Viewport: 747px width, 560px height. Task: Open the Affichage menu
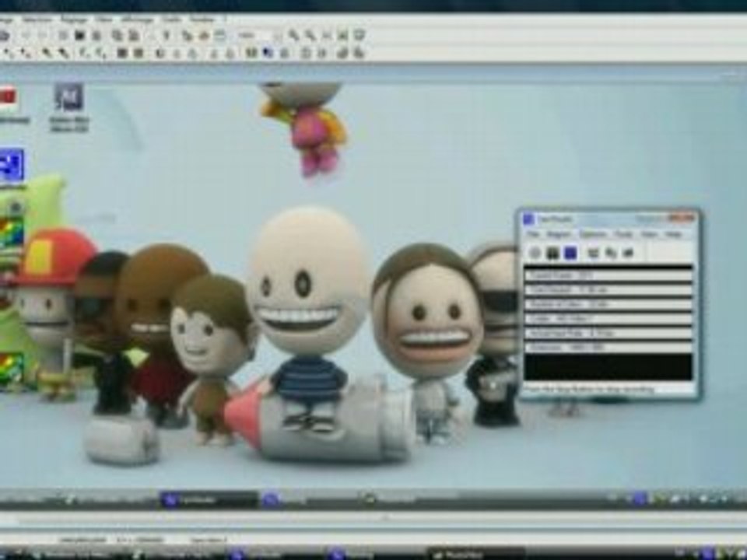point(137,19)
